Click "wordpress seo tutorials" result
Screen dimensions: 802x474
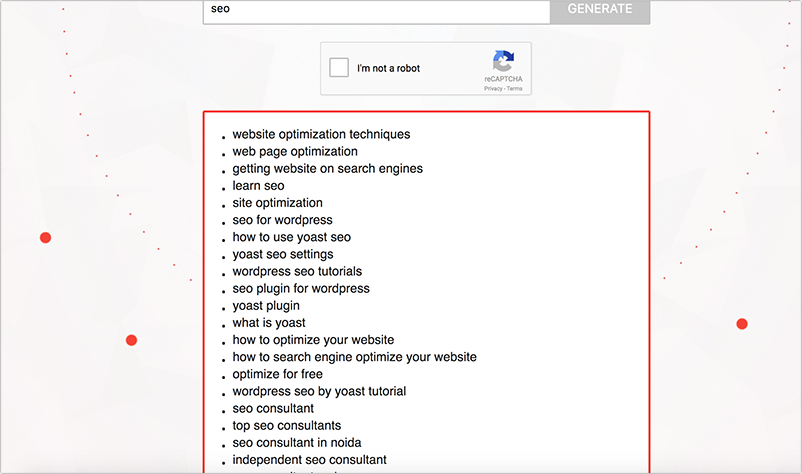pos(297,272)
